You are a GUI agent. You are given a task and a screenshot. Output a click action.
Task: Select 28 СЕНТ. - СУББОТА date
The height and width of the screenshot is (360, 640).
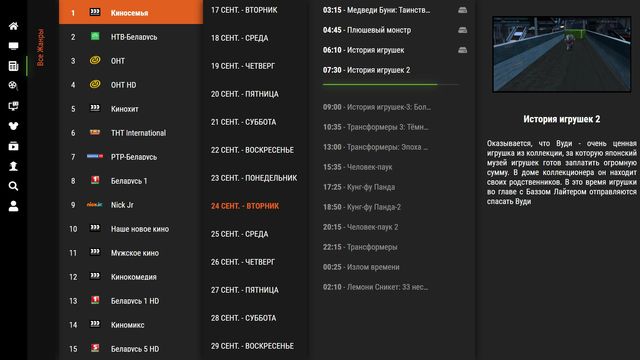click(243, 318)
